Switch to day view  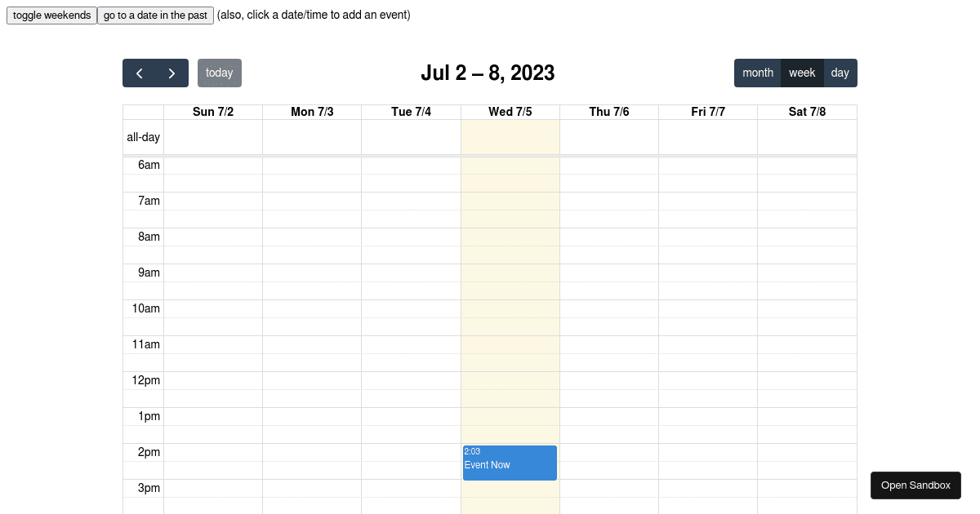click(840, 73)
